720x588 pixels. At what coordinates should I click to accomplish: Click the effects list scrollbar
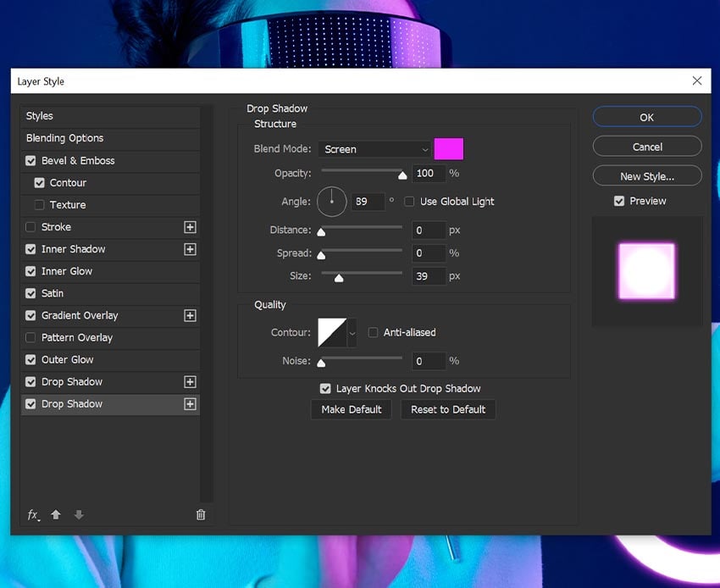[207, 303]
